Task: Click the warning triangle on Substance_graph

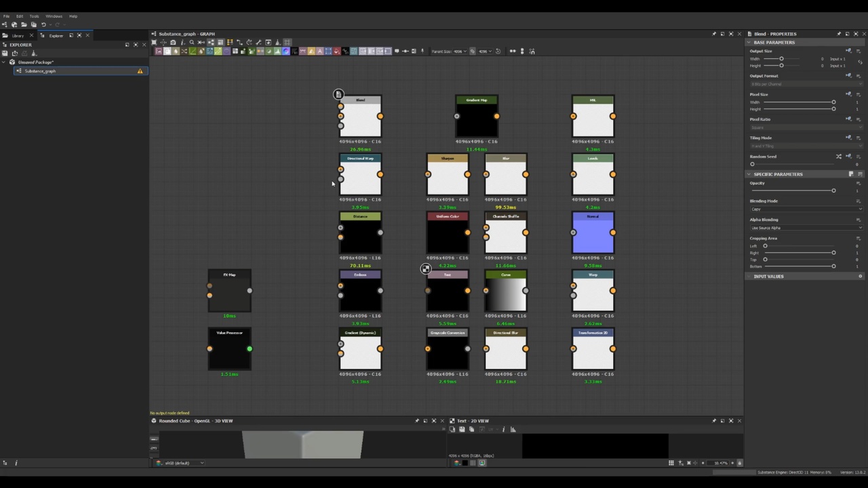Action: click(140, 70)
